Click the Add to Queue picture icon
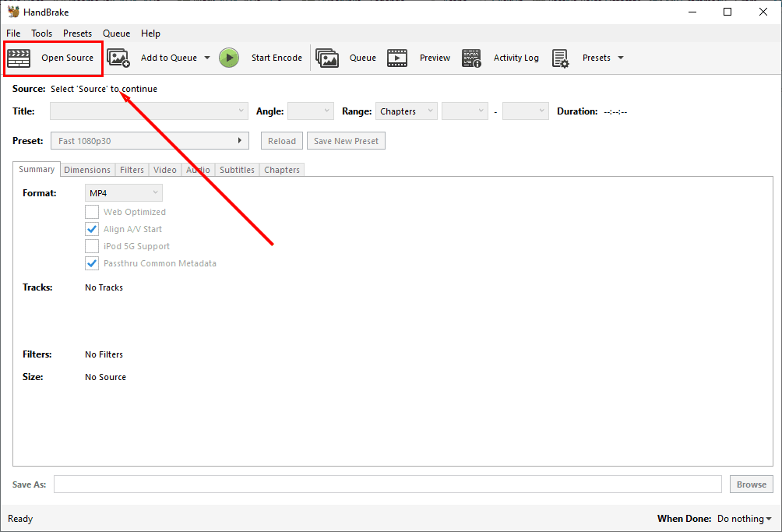 118,58
